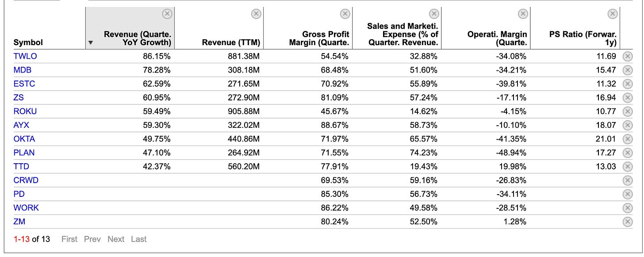Delete the OKTA row
Screen dimensions: 644x257
[x=627, y=139]
